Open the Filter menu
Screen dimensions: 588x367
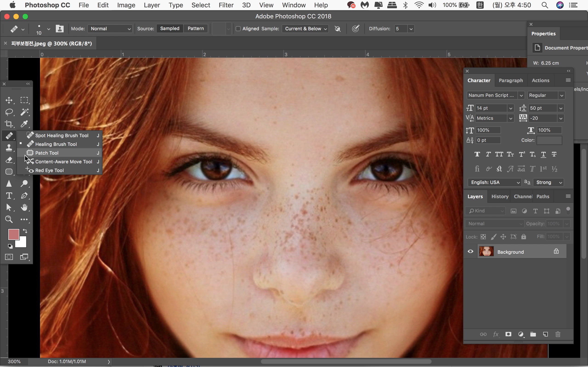click(226, 5)
